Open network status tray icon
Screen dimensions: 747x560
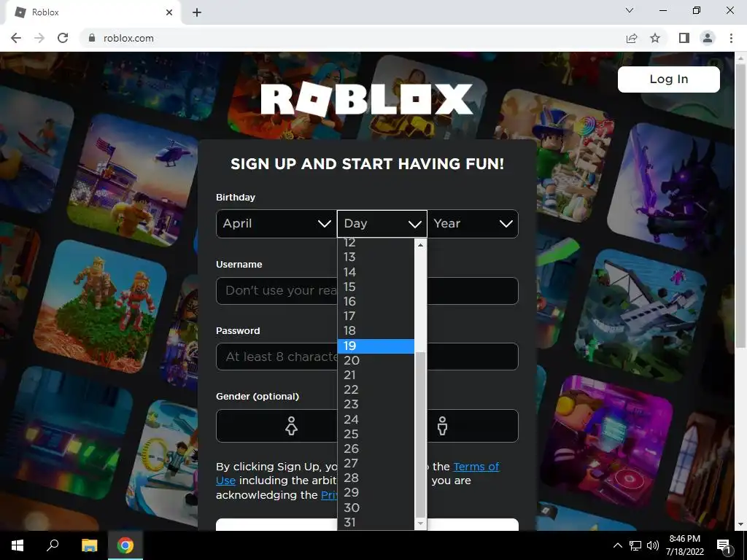click(x=635, y=545)
